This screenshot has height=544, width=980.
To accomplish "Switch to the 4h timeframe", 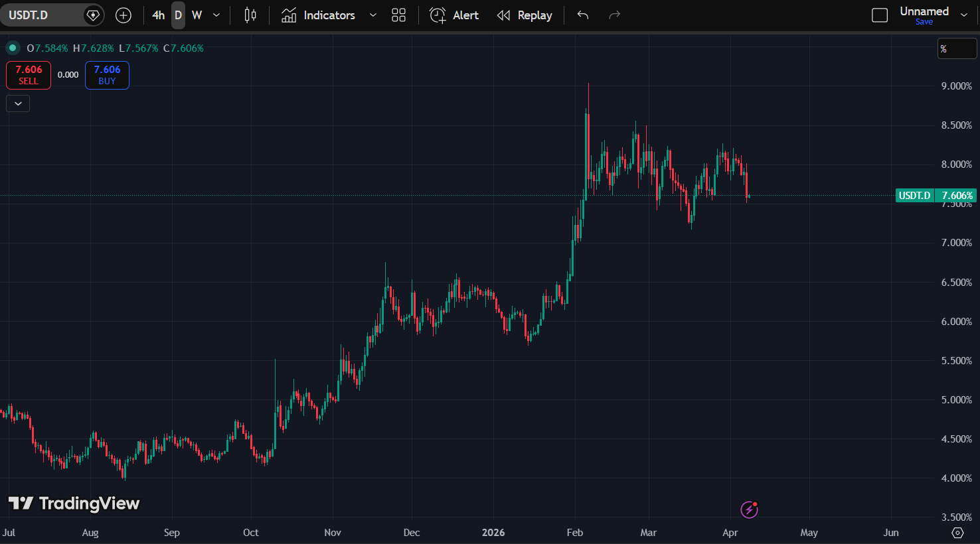I will (158, 15).
